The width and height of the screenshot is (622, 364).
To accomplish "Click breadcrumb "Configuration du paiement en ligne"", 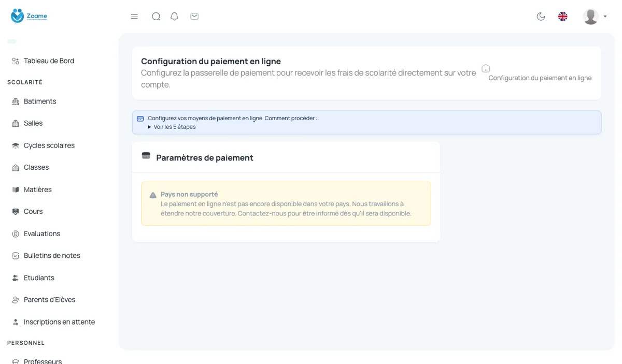I will coord(540,78).
